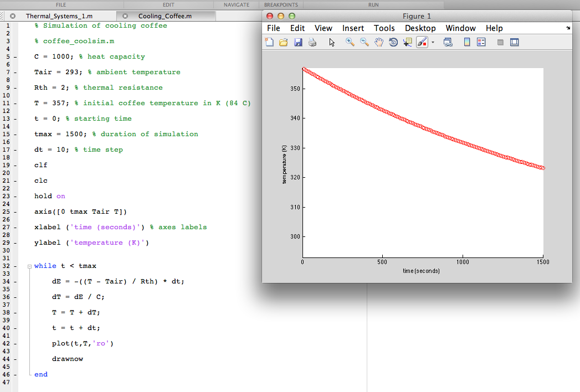Activate the Pan hand tool
Viewport: 580px width, 392px height.
(379, 42)
